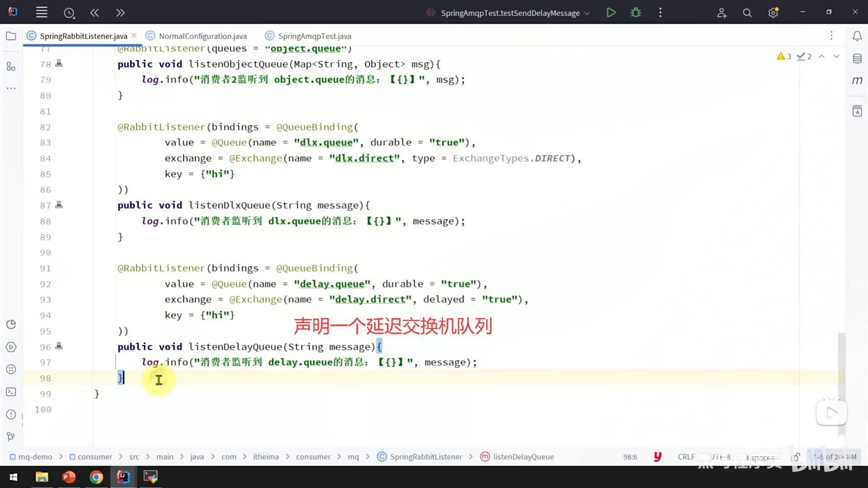Click the listenDelayQueue breadcrumb item

pyautogui.click(x=523, y=457)
